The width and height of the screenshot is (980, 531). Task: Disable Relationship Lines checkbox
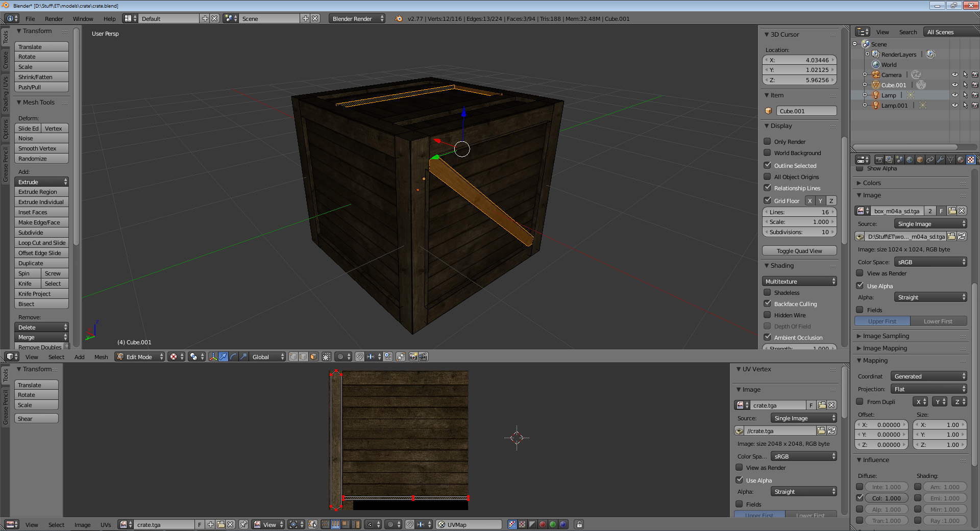pyautogui.click(x=767, y=188)
